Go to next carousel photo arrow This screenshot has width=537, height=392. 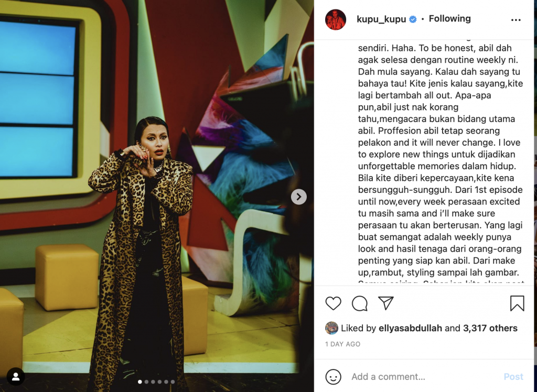298,197
